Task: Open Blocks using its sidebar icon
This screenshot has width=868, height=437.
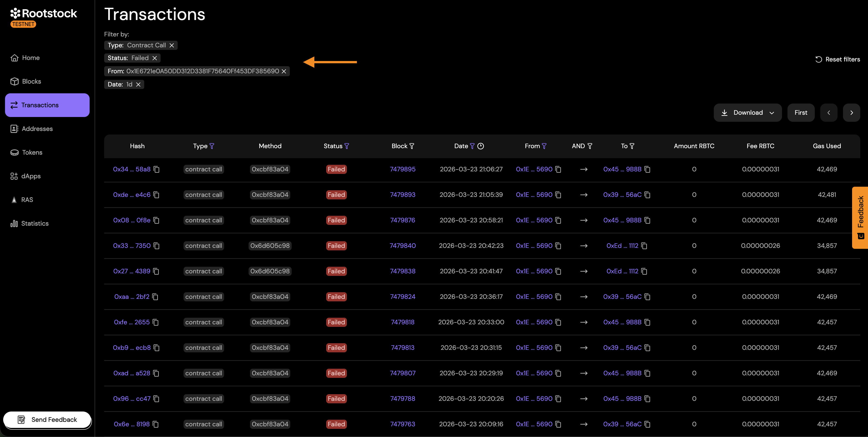Action: tap(14, 81)
